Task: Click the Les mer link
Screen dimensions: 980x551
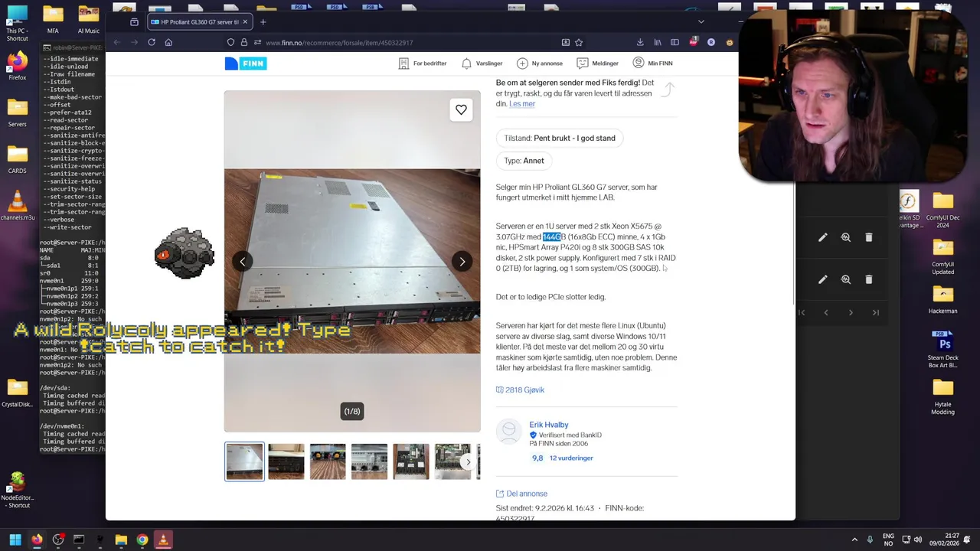Action: pos(522,104)
